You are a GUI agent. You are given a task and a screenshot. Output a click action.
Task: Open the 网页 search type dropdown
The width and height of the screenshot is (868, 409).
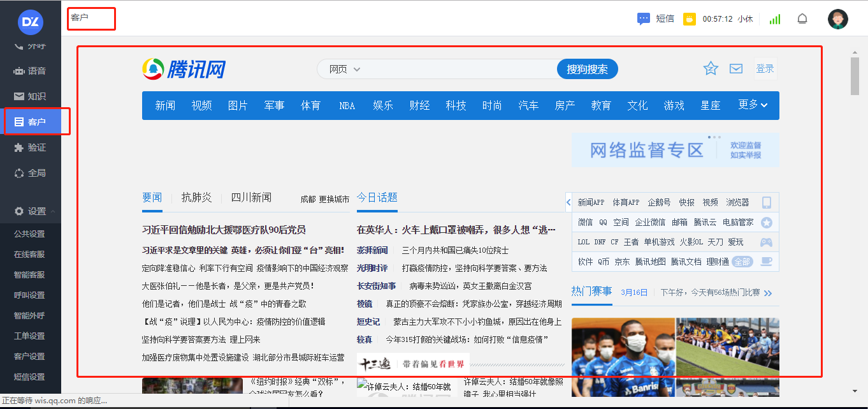tap(345, 69)
